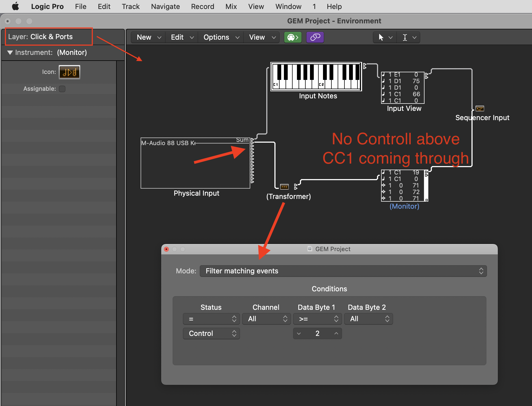Open the Track menu
Viewport: 532px width, 406px height.
[131, 7]
